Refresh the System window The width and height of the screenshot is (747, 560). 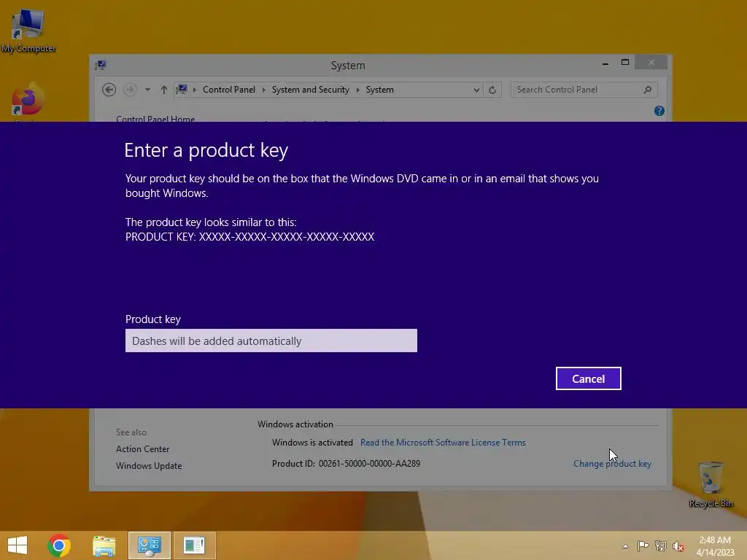point(492,90)
